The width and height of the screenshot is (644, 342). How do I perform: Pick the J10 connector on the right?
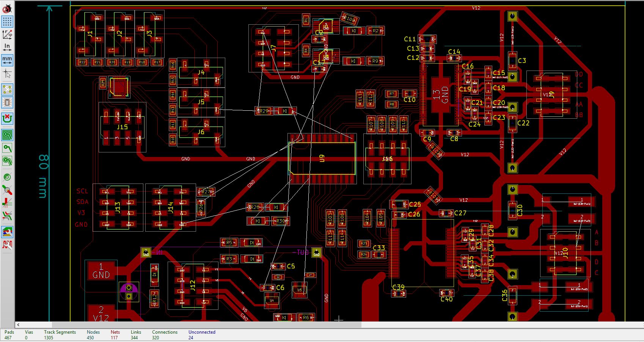(565, 253)
